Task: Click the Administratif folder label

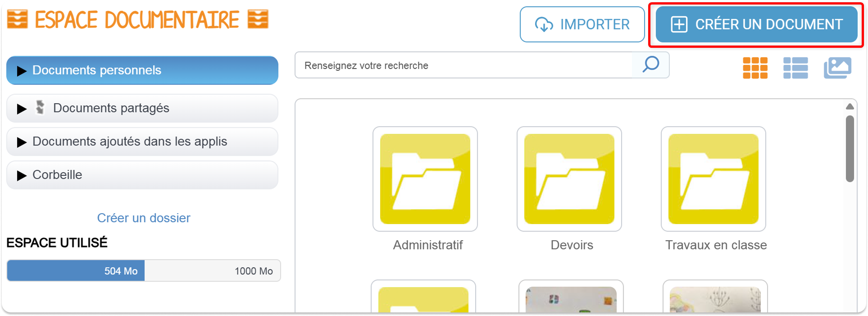Action: 428,245
